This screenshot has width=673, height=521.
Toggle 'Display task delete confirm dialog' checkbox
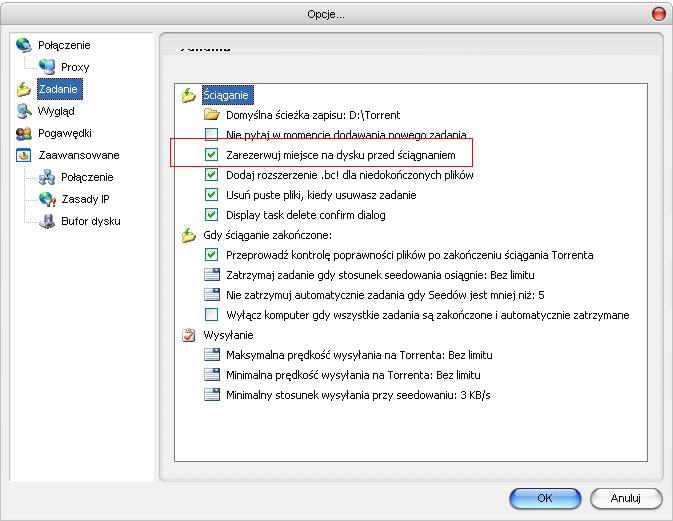(x=211, y=215)
